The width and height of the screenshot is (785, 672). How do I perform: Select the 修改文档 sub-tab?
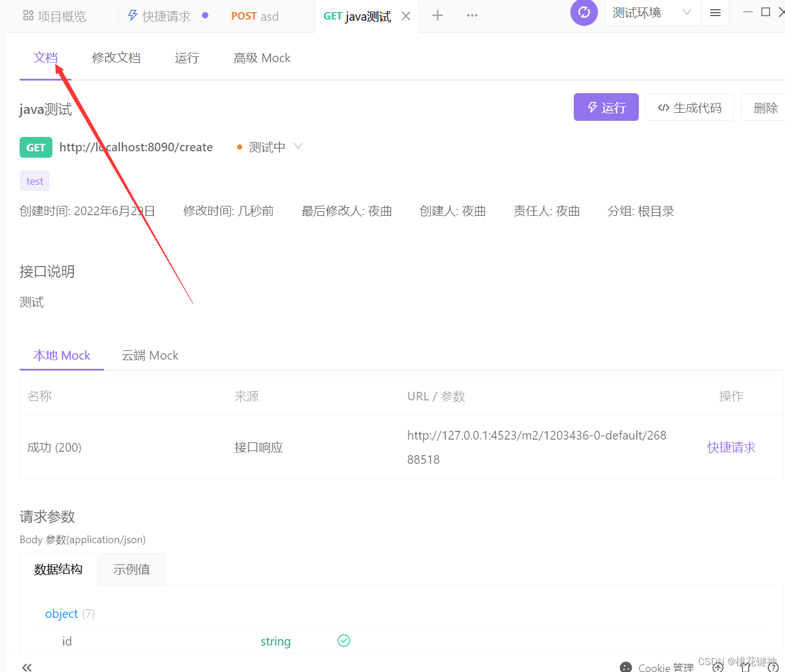click(116, 58)
